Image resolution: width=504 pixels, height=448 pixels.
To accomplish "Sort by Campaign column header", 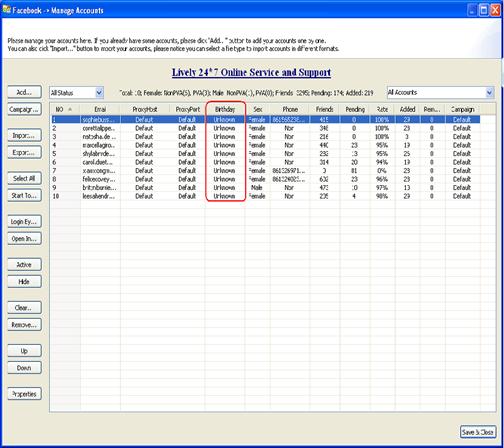I will pos(463,109).
